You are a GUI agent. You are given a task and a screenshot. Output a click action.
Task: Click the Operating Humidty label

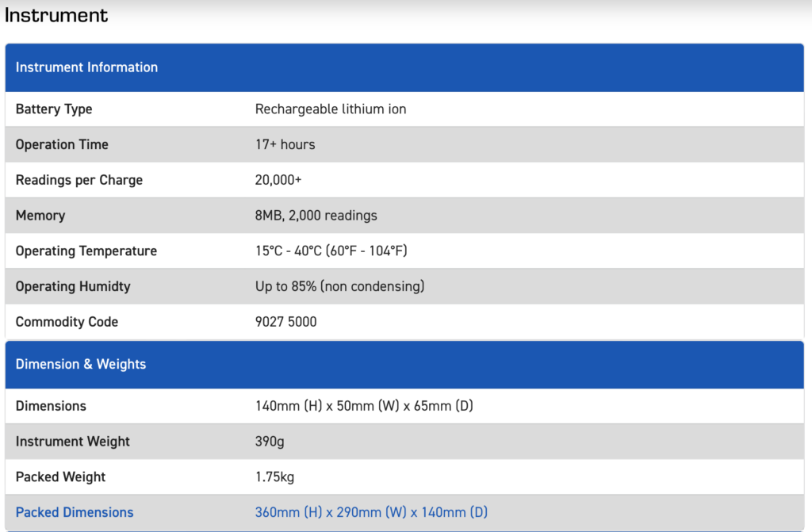tap(73, 286)
